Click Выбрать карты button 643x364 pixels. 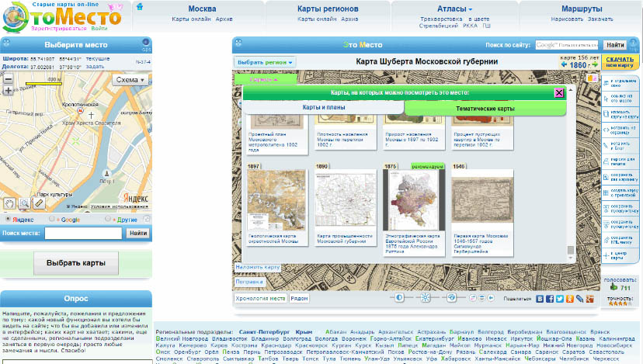(x=76, y=263)
